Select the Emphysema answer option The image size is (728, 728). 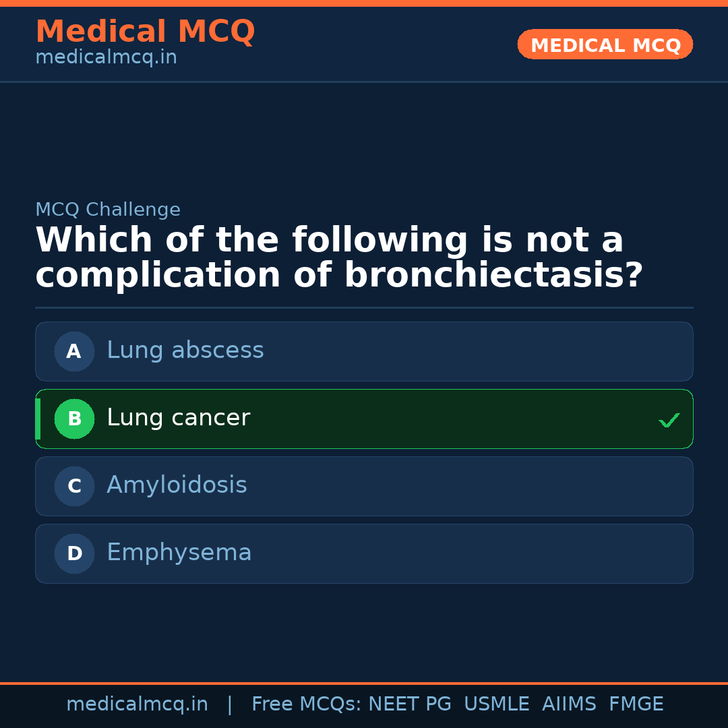tap(364, 553)
